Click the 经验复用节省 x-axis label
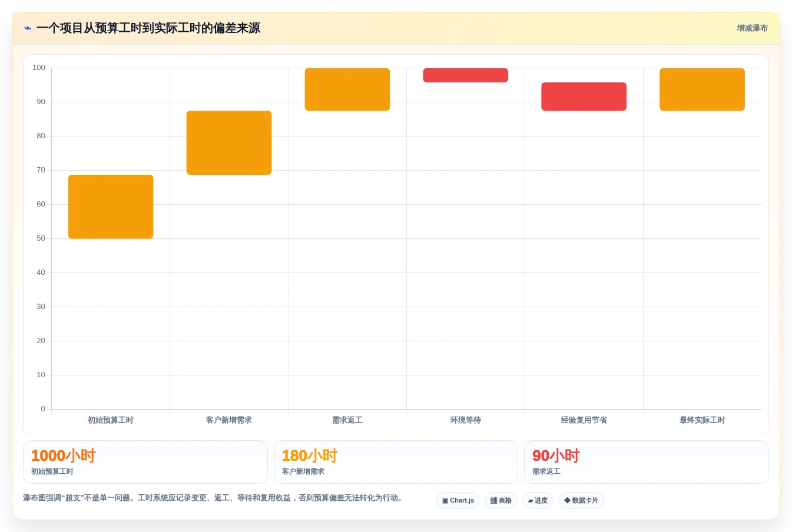The height and width of the screenshot is (532, 792). (584, 420)
